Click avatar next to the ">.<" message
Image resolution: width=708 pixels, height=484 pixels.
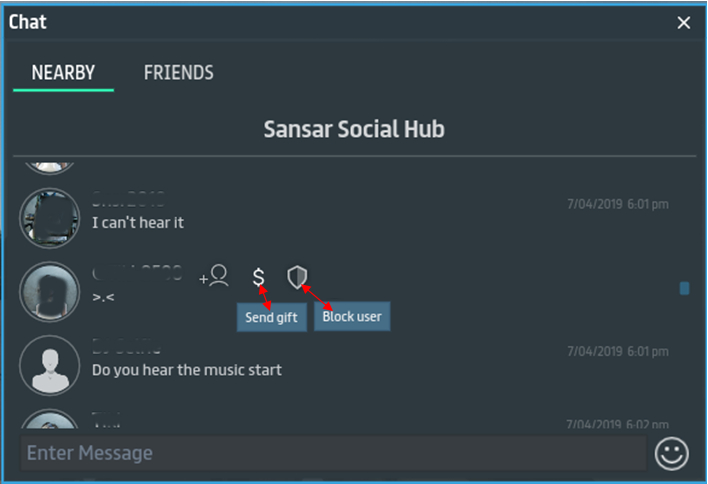point(50,291)
